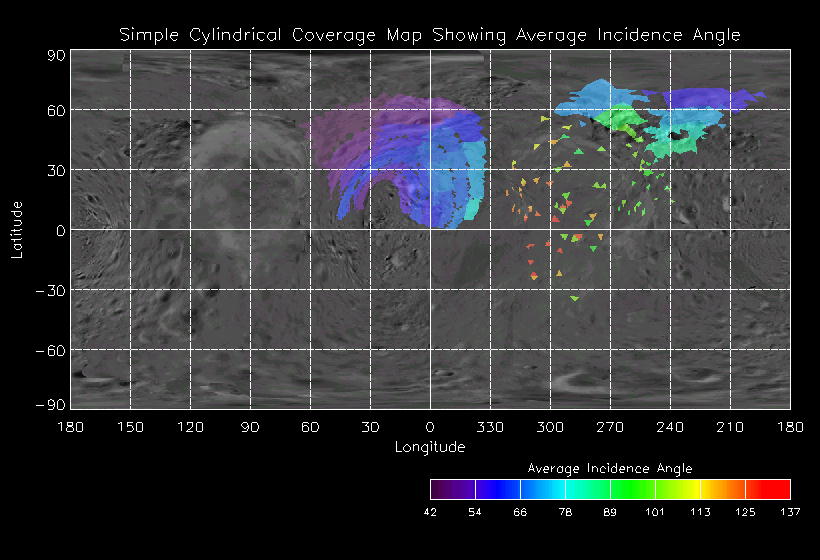Click colorbar value 137
Image resolution: width=820 pixels, height=560 pixels.
pyautogui.click(x=790, y=512)
